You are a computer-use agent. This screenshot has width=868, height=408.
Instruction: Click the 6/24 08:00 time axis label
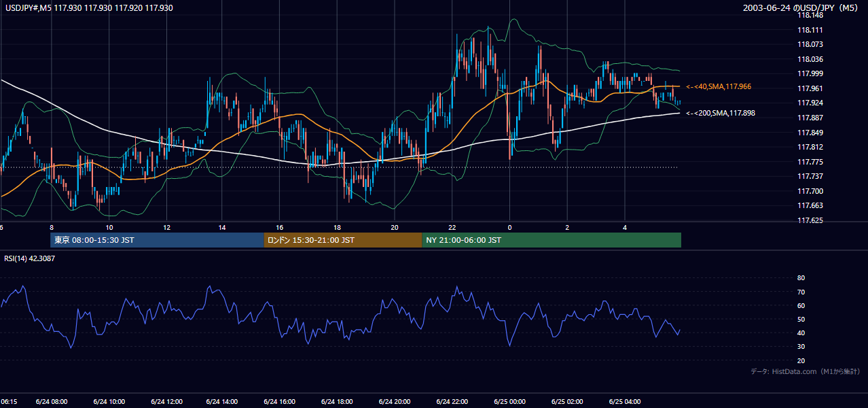[52, 402]
